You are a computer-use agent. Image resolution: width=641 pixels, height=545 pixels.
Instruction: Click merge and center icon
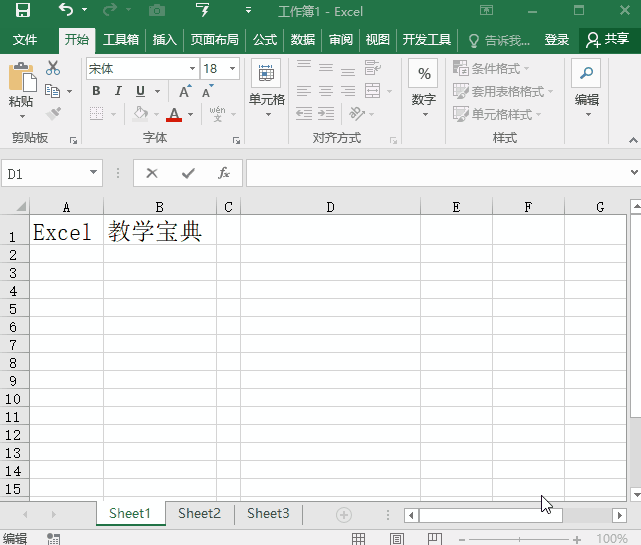coord(372,91)
